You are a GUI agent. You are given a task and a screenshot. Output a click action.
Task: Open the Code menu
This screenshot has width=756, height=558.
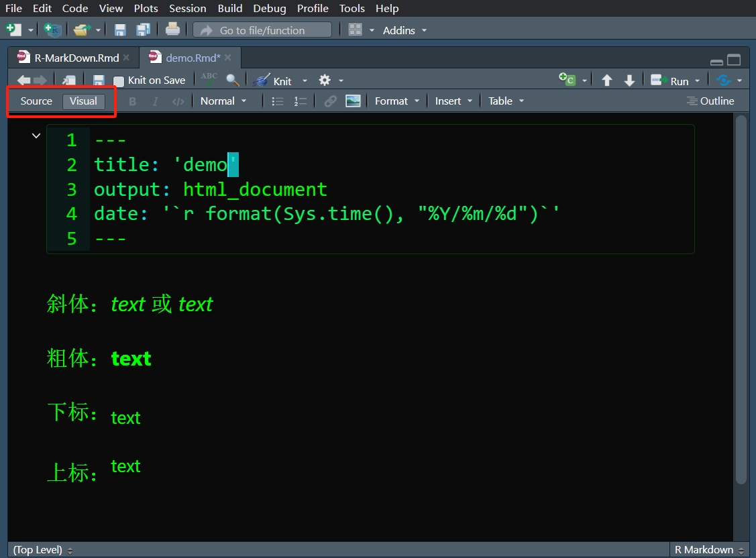75,8
